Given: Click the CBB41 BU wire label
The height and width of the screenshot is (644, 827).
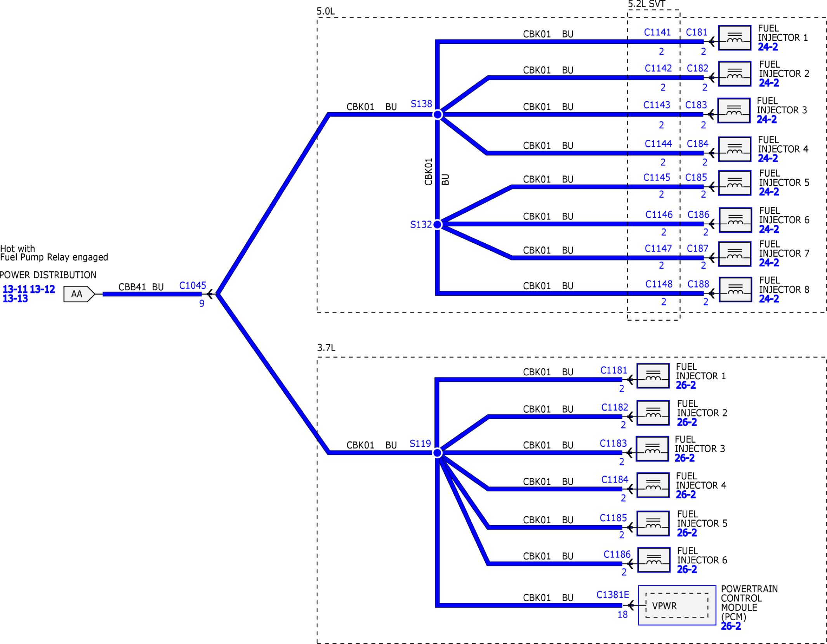Looking at the screenshot, I should 141,287.
